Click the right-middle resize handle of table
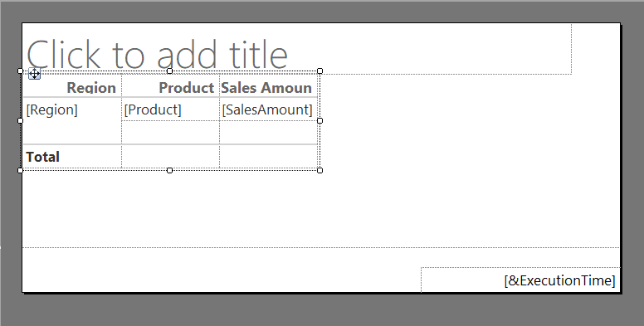This screenshot has width=644, height=326. pos(320,121)
